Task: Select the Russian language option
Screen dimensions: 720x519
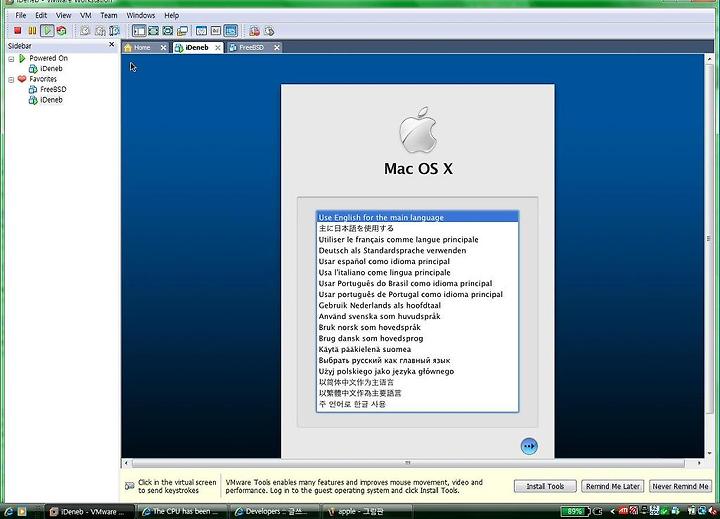Action: tap(417, 361)
